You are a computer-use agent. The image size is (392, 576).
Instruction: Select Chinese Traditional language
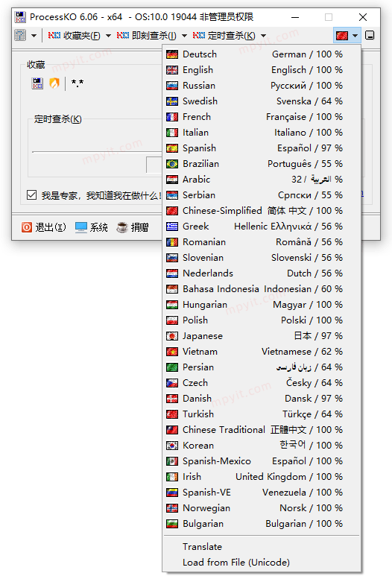[262, 430]
